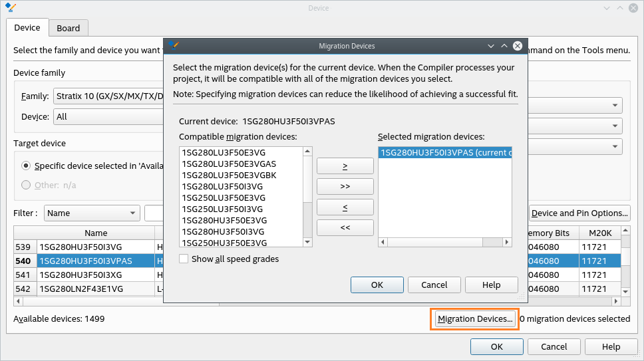Open Device and Pin Options
Screen dimensions: 644x361
579,213
